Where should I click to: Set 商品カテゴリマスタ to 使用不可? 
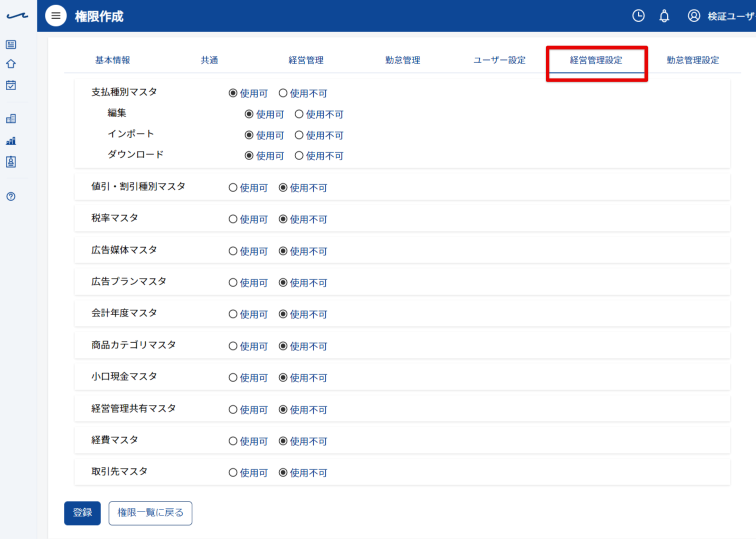[283, 346]
